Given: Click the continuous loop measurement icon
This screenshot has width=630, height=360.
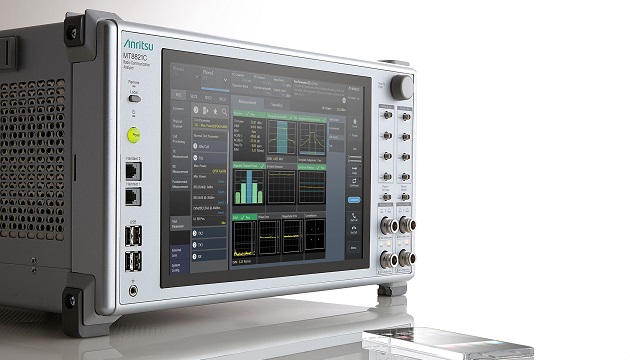Looking at the screenshot, I should [x=354, y=182].
